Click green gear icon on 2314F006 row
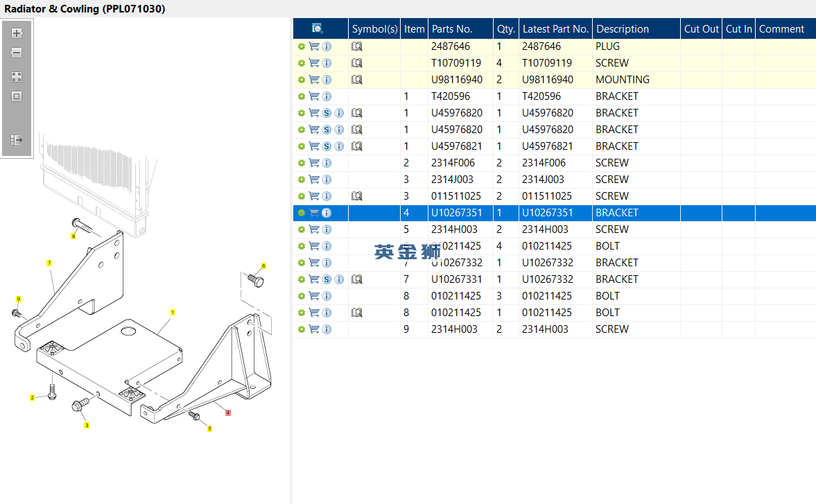 [302, 163]
